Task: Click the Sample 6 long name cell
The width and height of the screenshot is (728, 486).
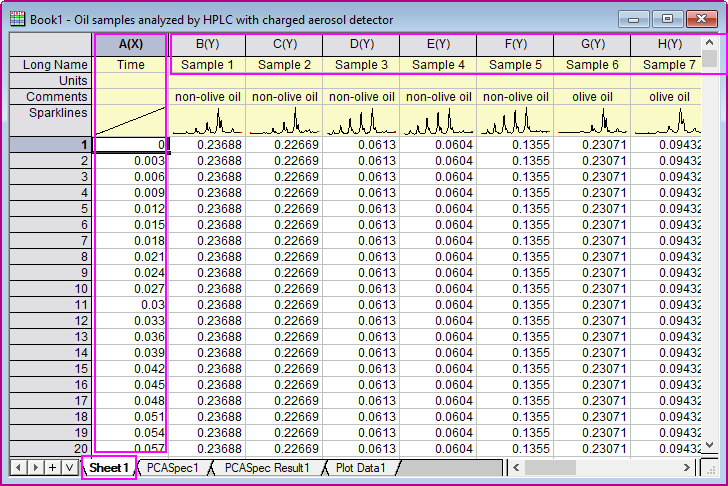Action: [592, 65]
